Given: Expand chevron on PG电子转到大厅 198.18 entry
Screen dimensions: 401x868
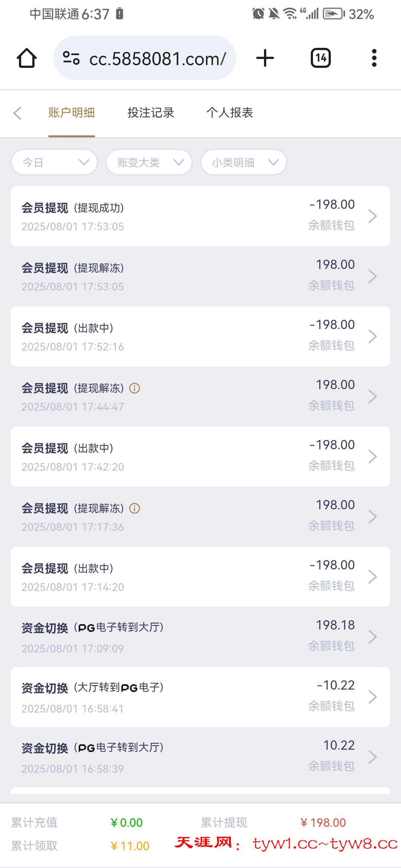Looking at the screenshot, I should click(x=372, y=637).
